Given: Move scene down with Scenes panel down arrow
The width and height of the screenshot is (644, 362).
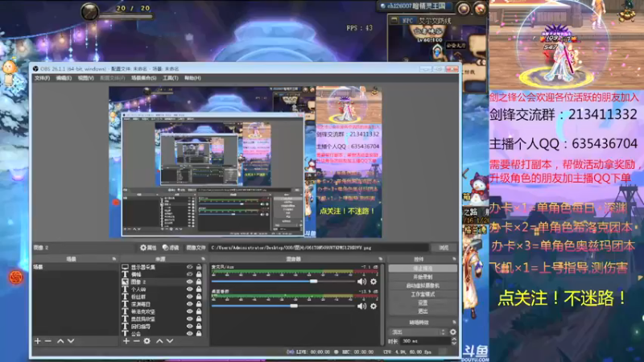Looking at the screenshot, I should pos(71,341).
